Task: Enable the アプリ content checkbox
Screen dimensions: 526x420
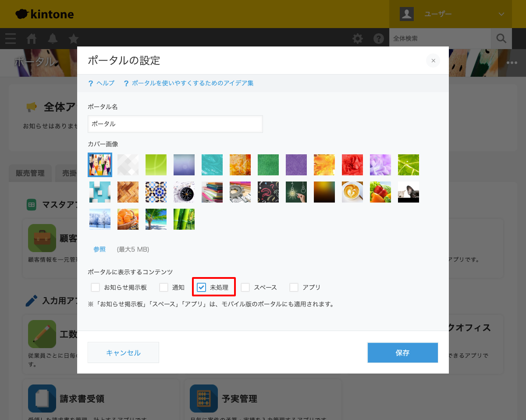Action: coord(293,287)
